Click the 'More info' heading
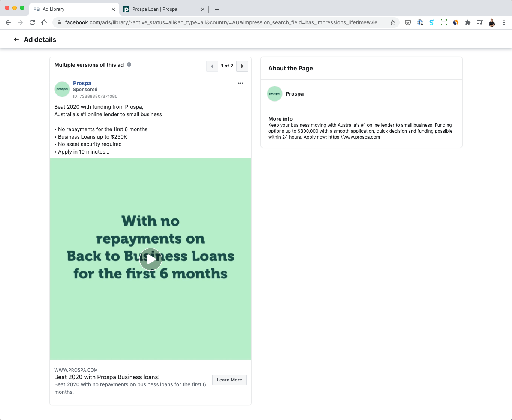This screenshot has height=420, width=512. (x=280, y=119)
